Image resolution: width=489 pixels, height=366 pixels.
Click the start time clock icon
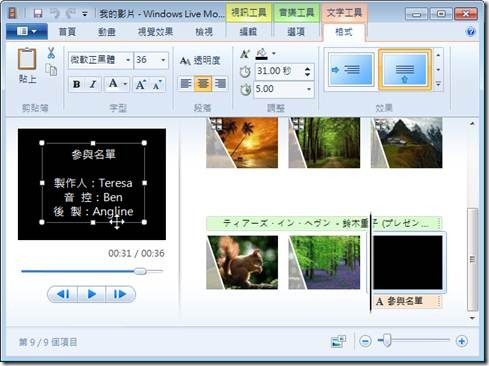[245, 71]
